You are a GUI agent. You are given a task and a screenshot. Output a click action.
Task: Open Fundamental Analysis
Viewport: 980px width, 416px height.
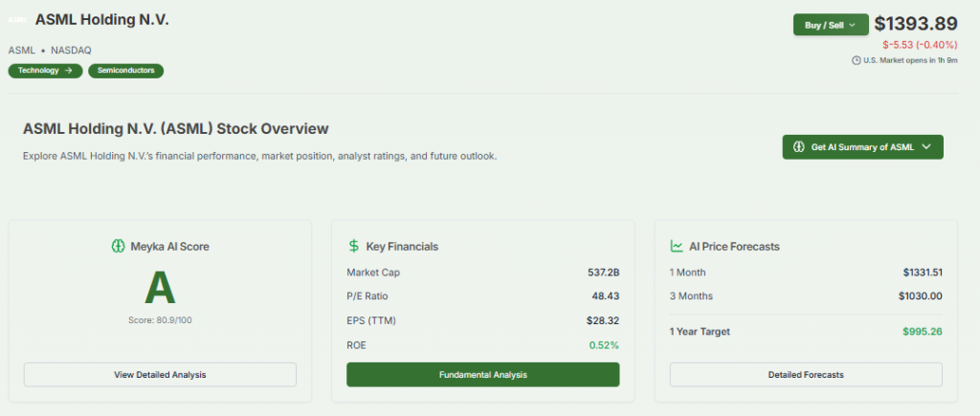[x=482, y=375]
